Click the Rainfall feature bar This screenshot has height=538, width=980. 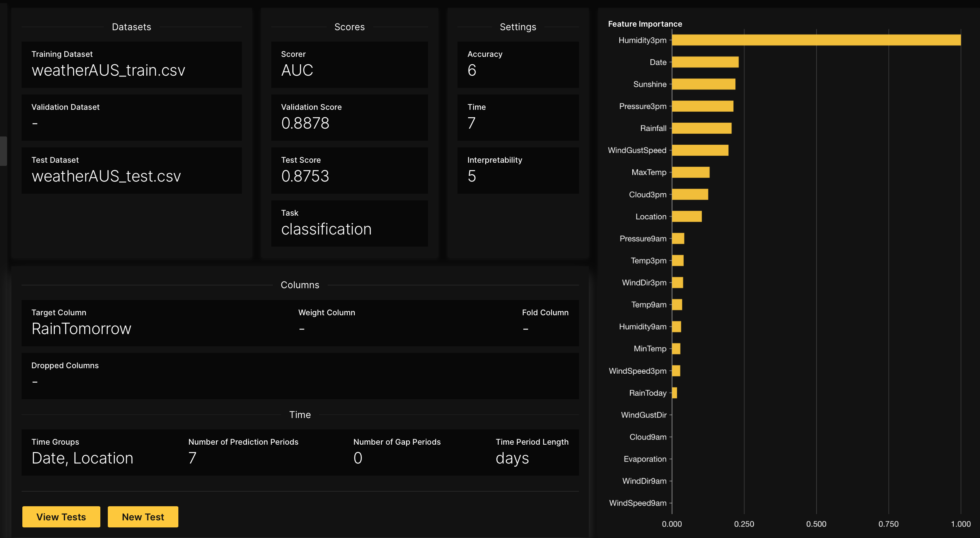tap(701, 128)
